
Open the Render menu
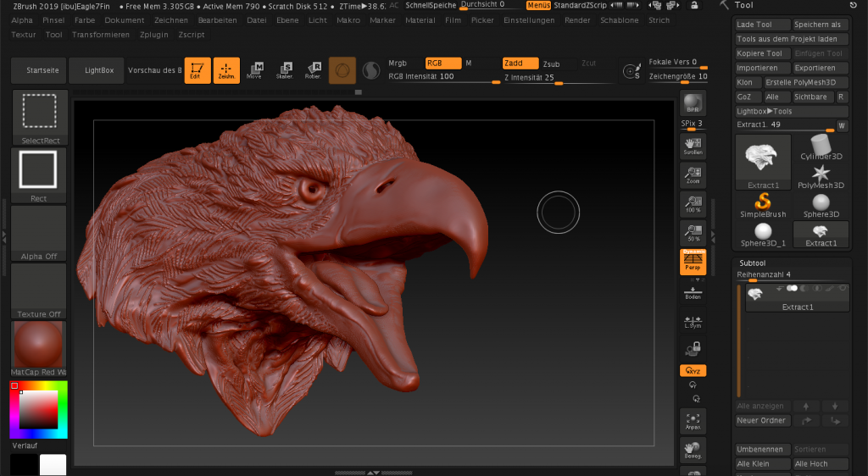point(577,19)
